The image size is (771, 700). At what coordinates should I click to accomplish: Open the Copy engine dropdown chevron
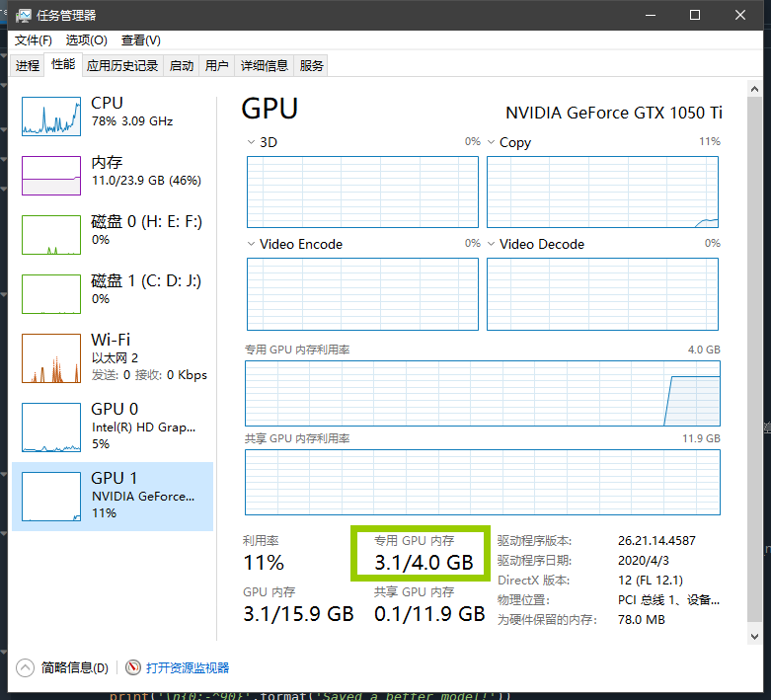(x=491, y=142)
